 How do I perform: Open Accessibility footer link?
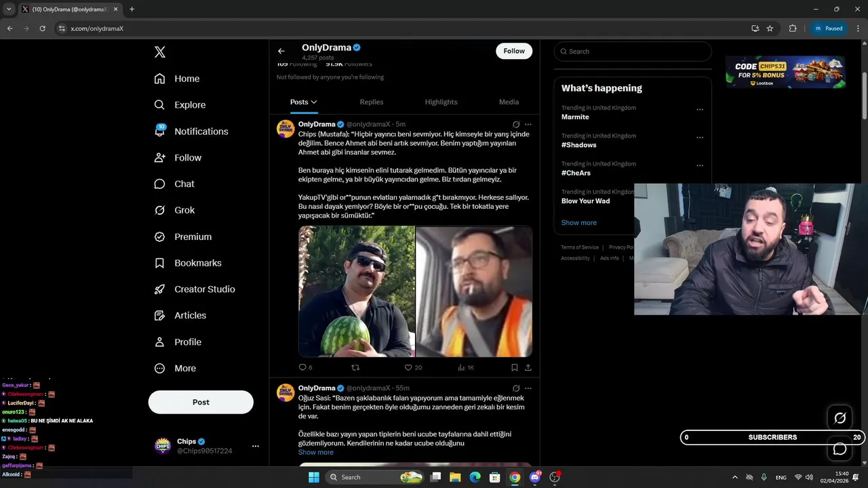tap(575, 258)
